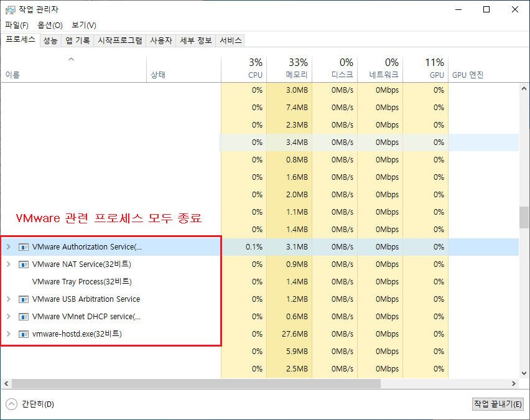
Task: Click the vertical scrollbar up arrow
Action: (524, 88)
